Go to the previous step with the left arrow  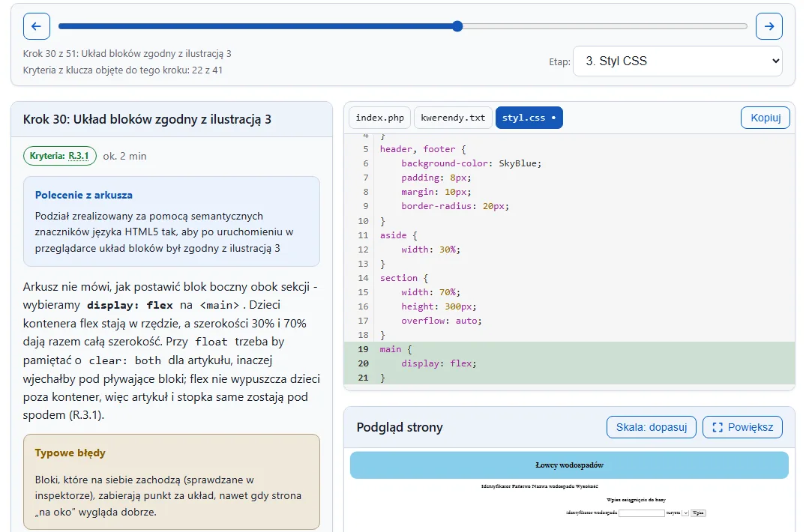tap(37, 26)
